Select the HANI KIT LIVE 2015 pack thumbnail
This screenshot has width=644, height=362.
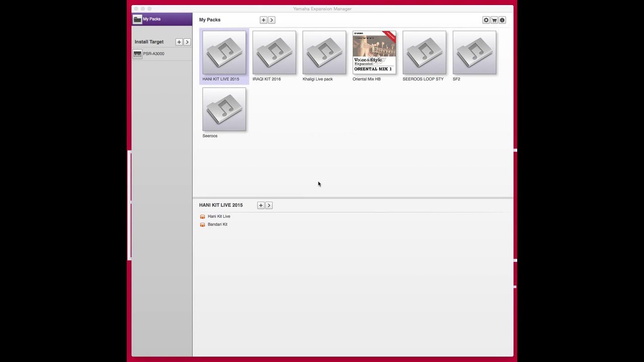224,53
